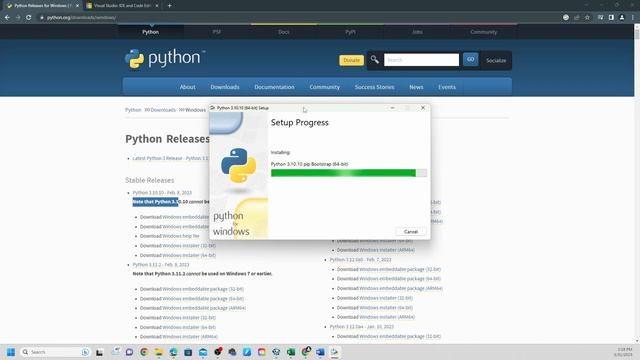640x360 pixels.
Task: Download Windows installer (64-bit) for Python 3.10.10
Action: click(189, 255)
